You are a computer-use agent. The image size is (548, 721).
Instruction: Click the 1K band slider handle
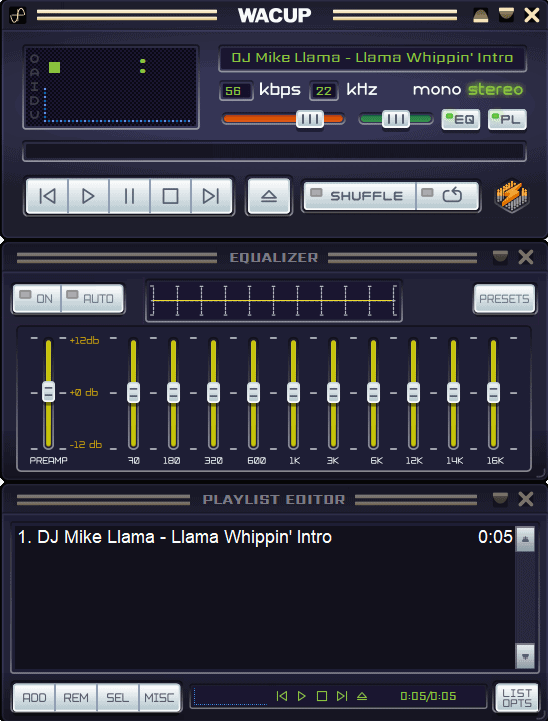(x=293, y=392)
